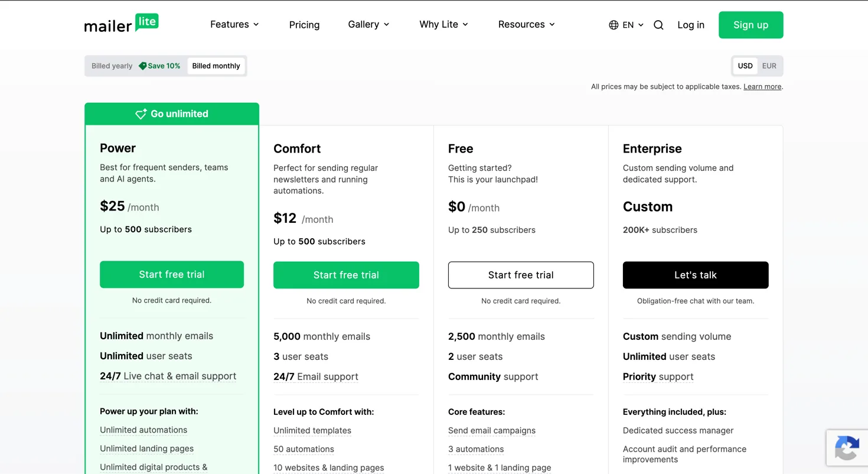The image size is (868, 474).
Task: Open the Pricing page
Action: [304, 25]
